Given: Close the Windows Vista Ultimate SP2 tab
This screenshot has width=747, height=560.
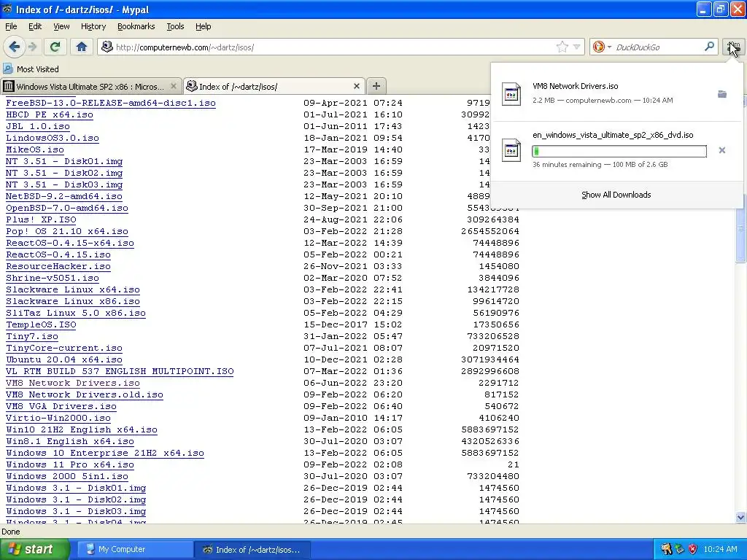Looking at the screenshot, I should [174, 86].
